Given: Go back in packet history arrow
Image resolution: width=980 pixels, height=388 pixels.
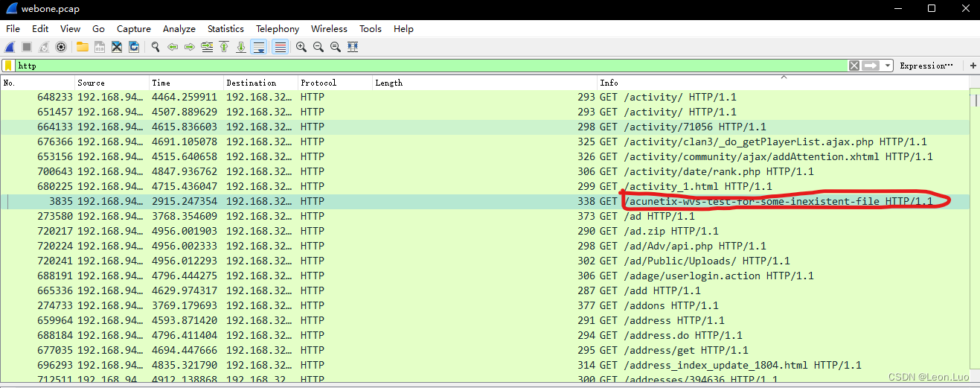Looking at the screenshot, I should 173,47.
